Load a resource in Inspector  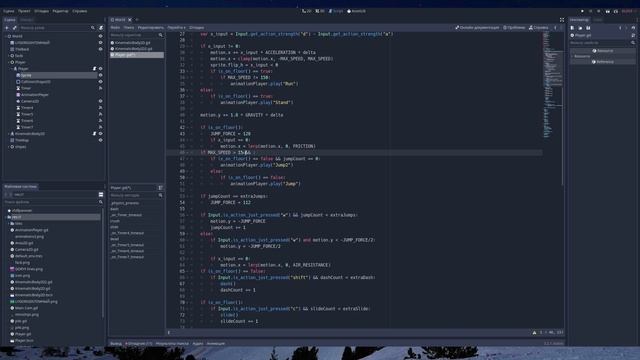tap(580, 28)
